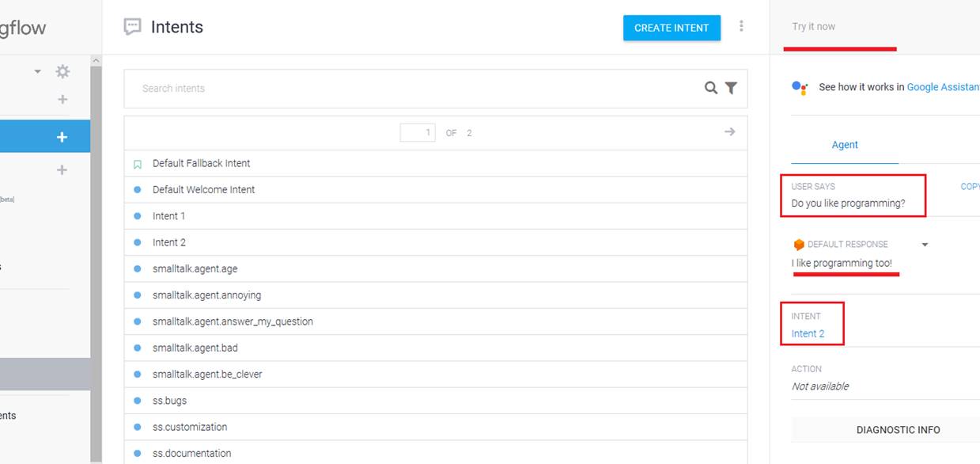Open the intents filter funnel icon
The image size is (980, 464).
tap(732, 88)
